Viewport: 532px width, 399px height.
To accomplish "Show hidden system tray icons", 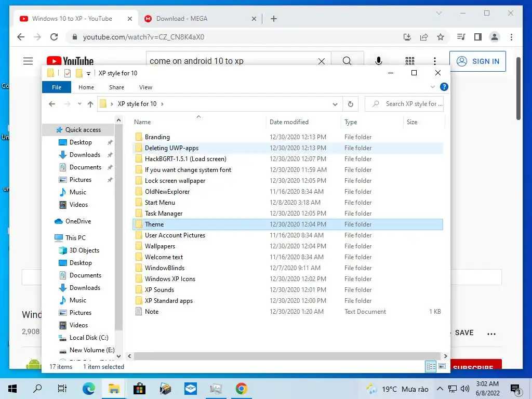I will pos(440,389).
